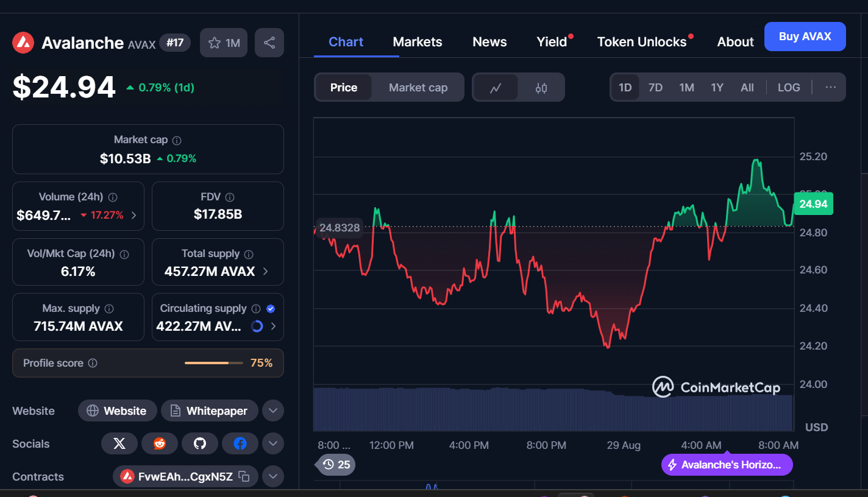Click the history clock badge showing 25
868x497 pixels.
pyautogui.click(x=336, y=465)
